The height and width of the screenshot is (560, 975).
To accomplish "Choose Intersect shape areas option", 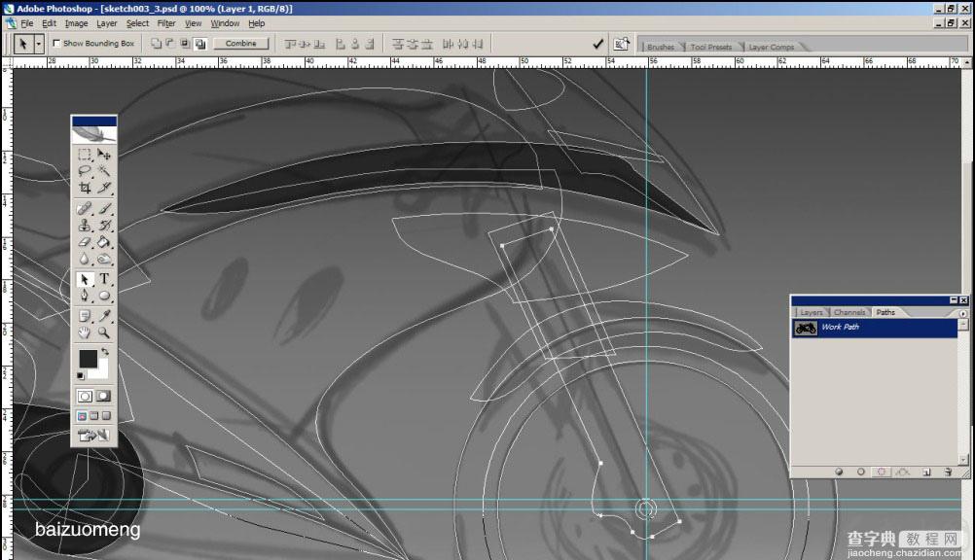I will [x=185, y=44].
